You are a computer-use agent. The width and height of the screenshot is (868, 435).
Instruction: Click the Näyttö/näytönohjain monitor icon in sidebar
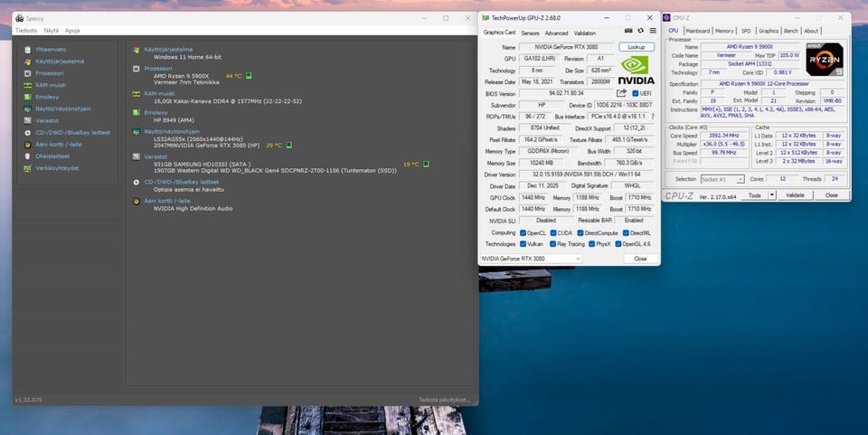coord(28,109)
